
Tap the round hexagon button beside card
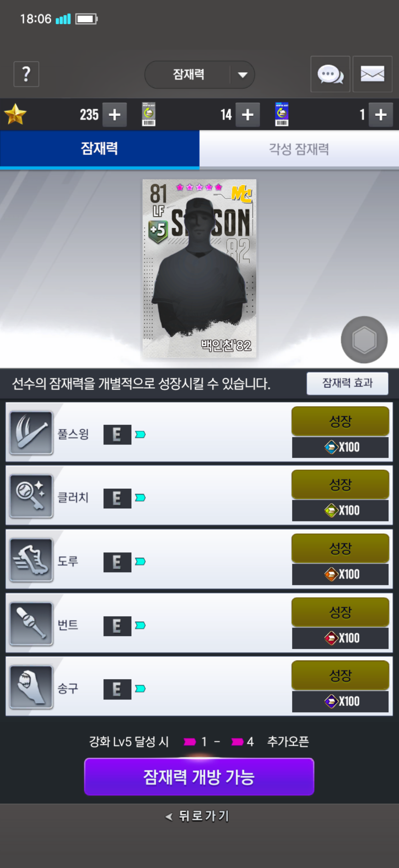[364, 340]
